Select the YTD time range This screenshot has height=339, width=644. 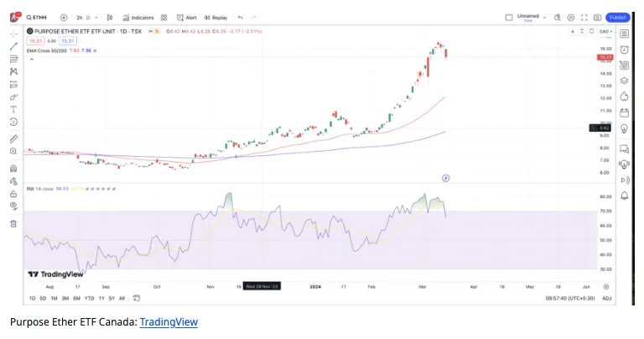click(89, 299)
